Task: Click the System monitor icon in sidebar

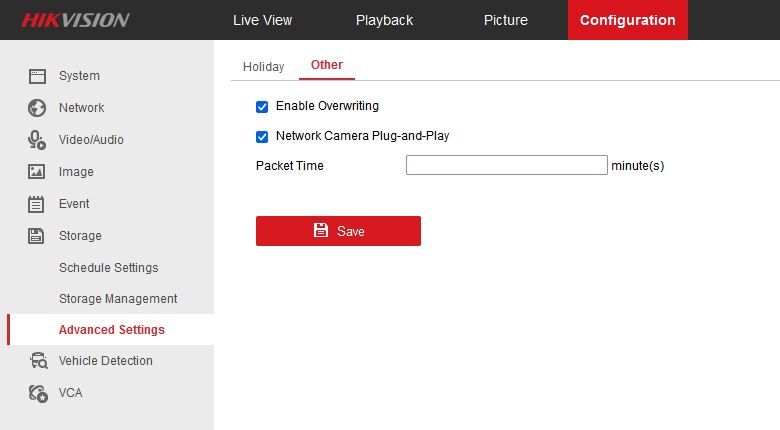Action: [x=37, y=76]
